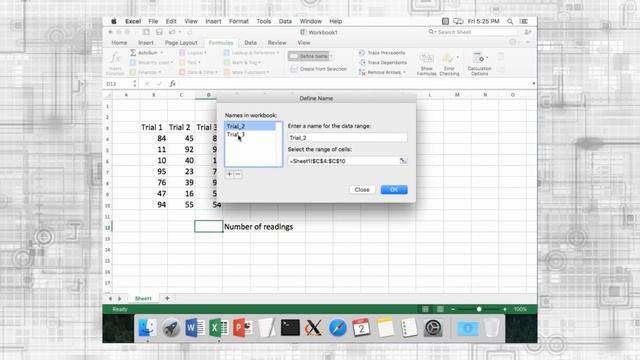This screenshot has height=360, width=640.
Task: Open the Recently Used functions dropdown
Action: click(x=151, y=62)
